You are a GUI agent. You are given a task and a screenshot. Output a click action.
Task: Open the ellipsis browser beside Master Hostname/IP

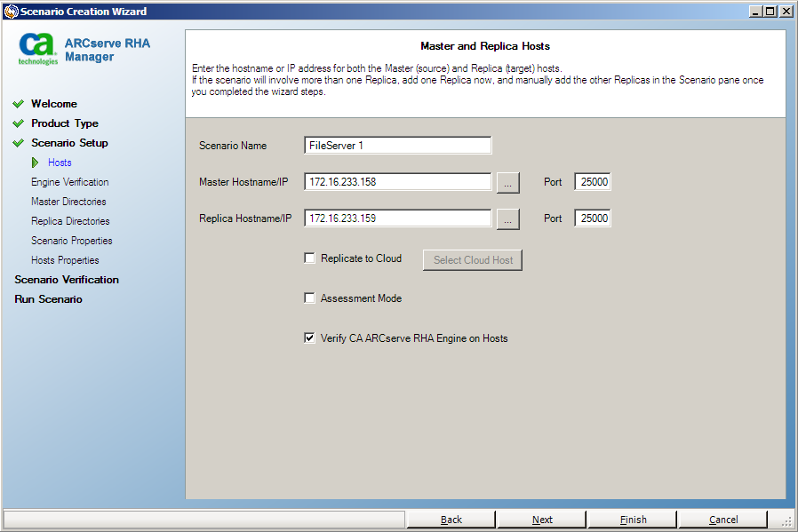(507, 181)
